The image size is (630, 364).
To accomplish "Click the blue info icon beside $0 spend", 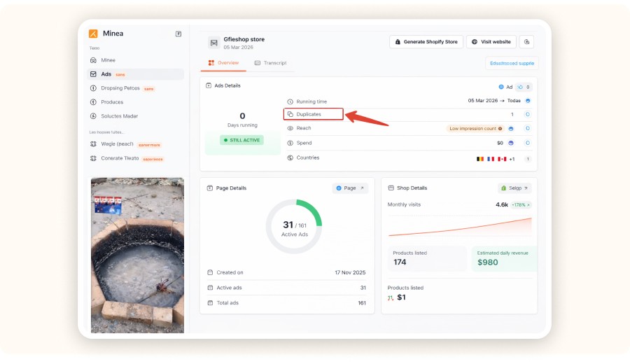I will [x=511, y=143].
